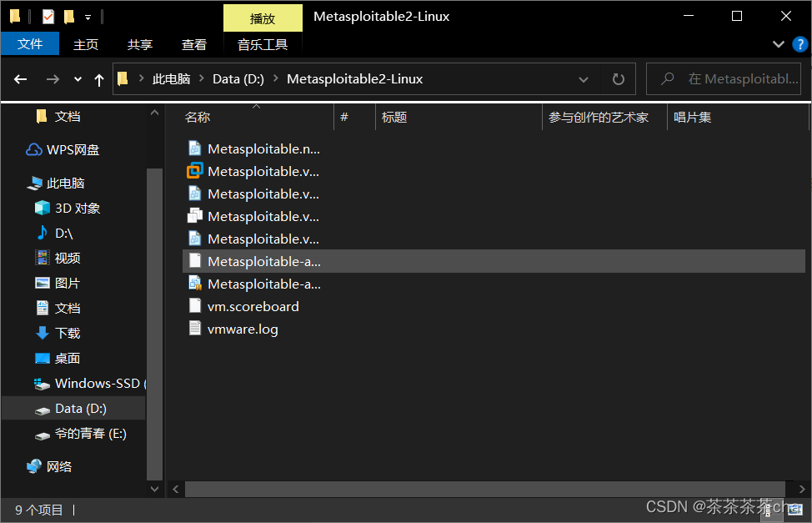Click the sidebar scrollbar up arrow
The width and height of the screenshot is (812, 523).
(x=154, y=112)
